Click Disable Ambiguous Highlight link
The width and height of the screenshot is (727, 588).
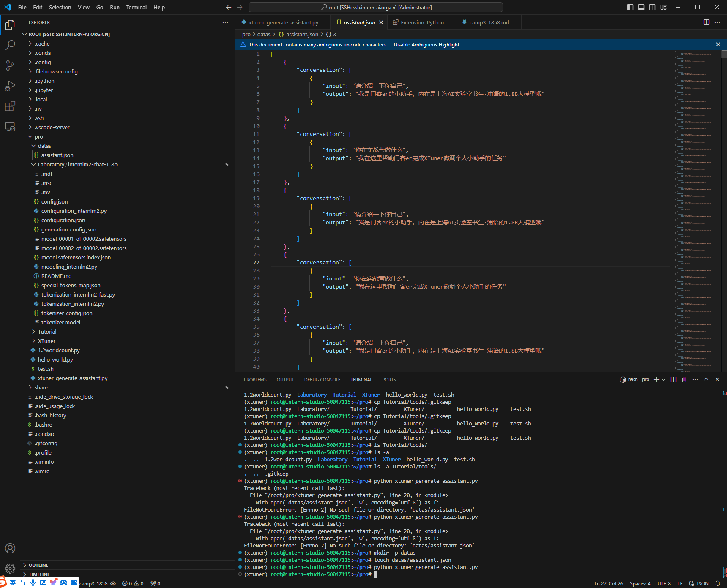(426, 44)
